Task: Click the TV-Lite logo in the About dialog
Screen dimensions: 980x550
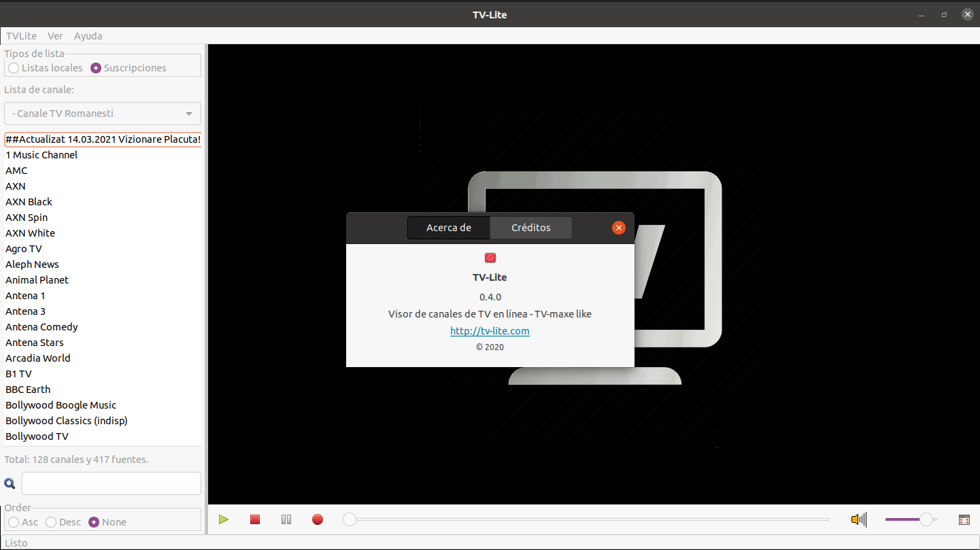Action: pos(490,258)
